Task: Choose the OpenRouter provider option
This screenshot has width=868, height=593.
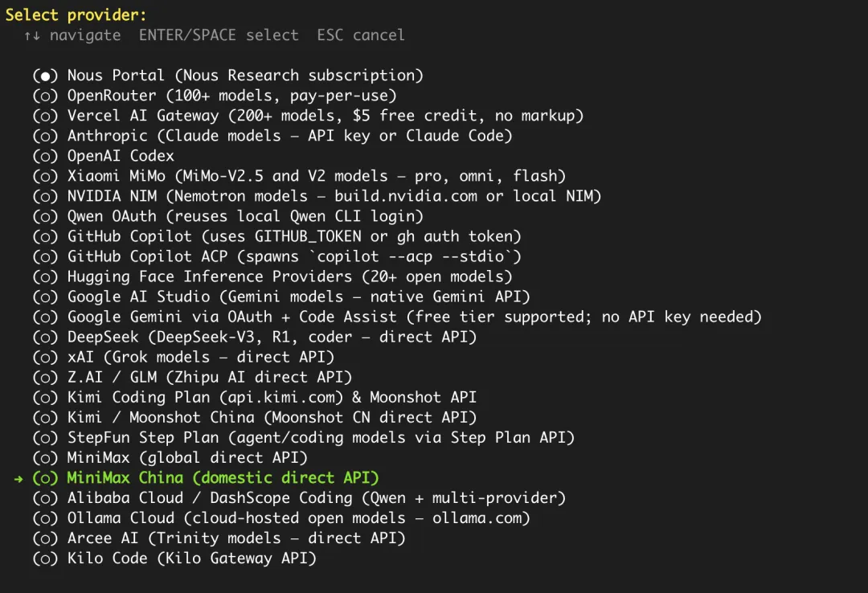Action: tap(46, 96)
